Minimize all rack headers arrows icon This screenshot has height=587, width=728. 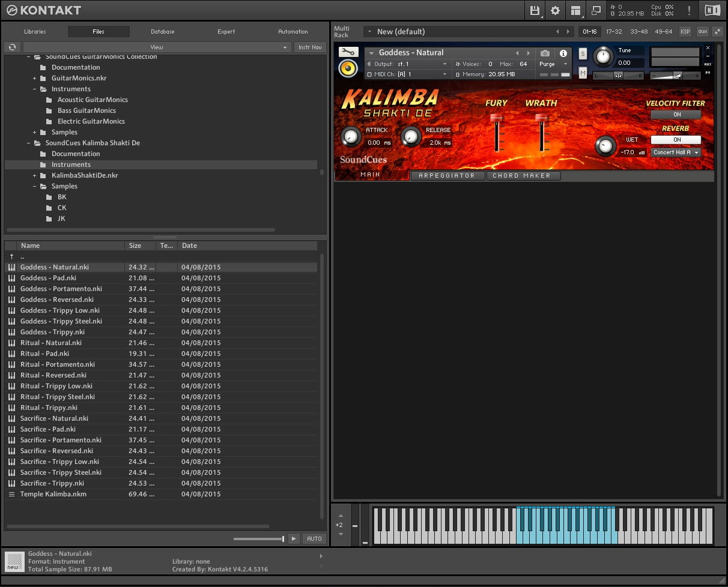coord(717,31)
